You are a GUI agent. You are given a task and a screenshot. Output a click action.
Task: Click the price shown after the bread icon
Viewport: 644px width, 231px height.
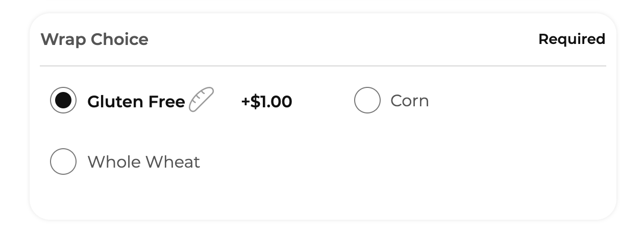[x=266, y=102]
